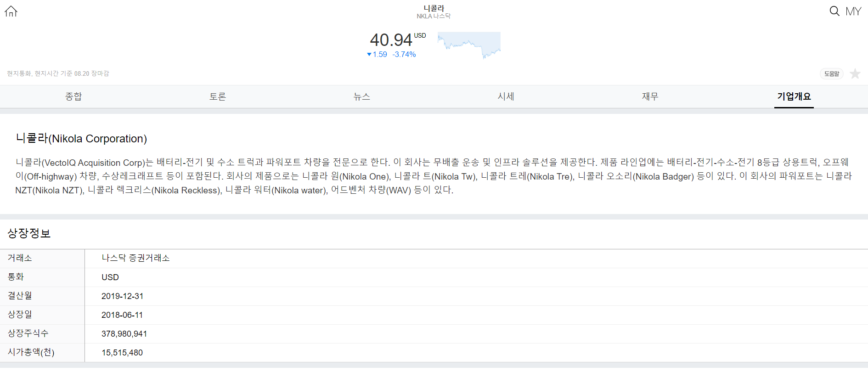Switch to the 종합 tab

[x=73, y=96]
